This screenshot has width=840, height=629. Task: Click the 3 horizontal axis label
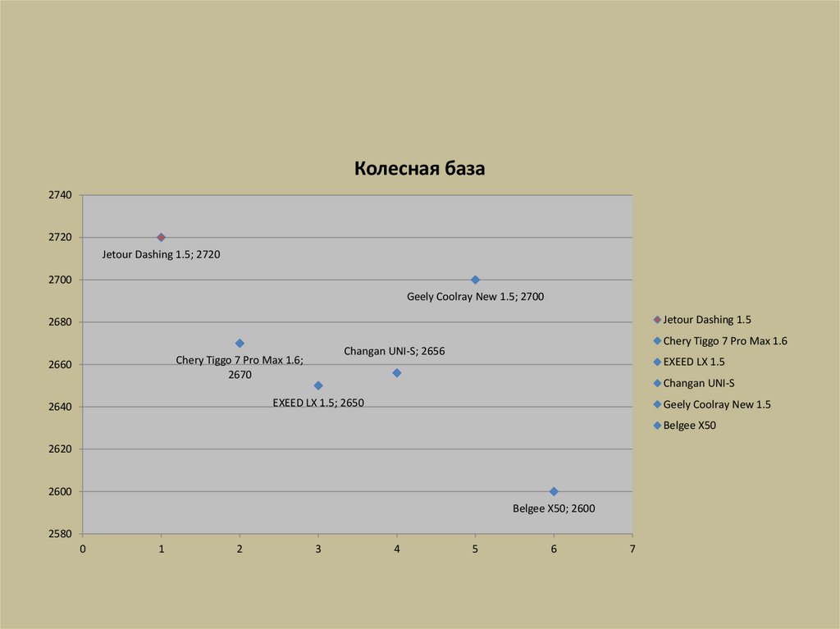[318, 549]
